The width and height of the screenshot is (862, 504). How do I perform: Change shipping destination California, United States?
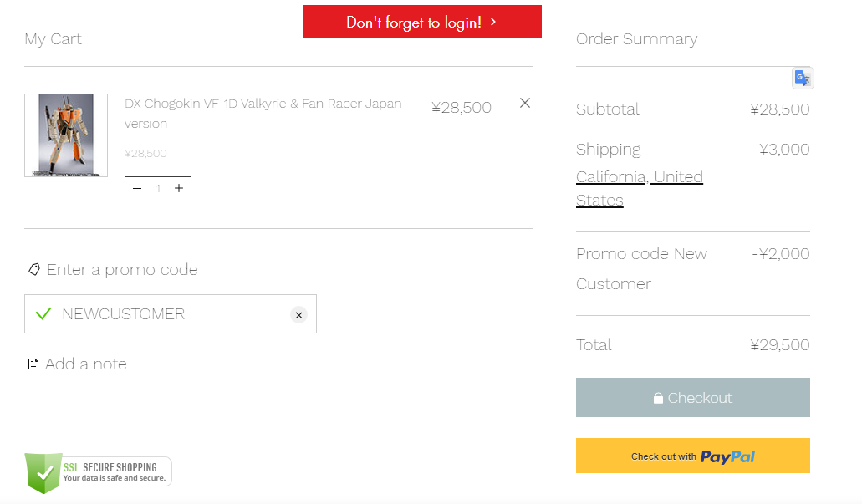pos(640,188)
